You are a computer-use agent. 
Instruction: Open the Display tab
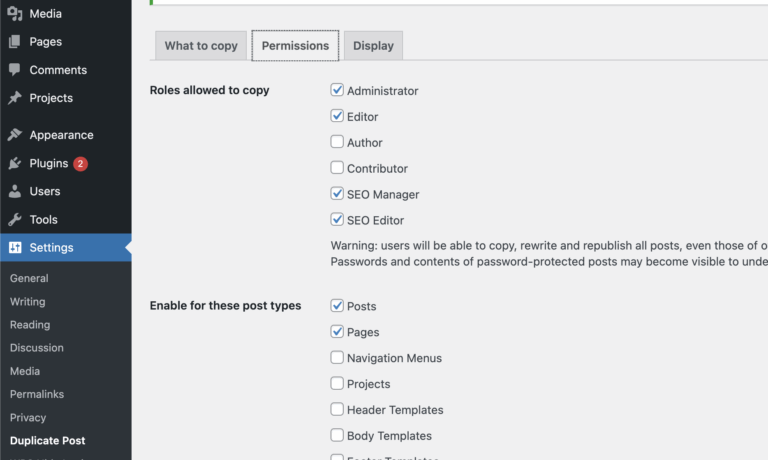click(373, 46)
